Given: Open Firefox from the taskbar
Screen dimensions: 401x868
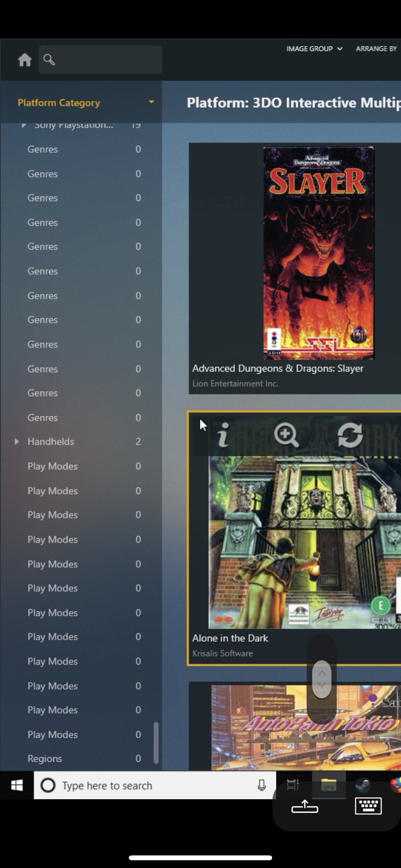Looking at the screenshot, I should click(396, 785).
